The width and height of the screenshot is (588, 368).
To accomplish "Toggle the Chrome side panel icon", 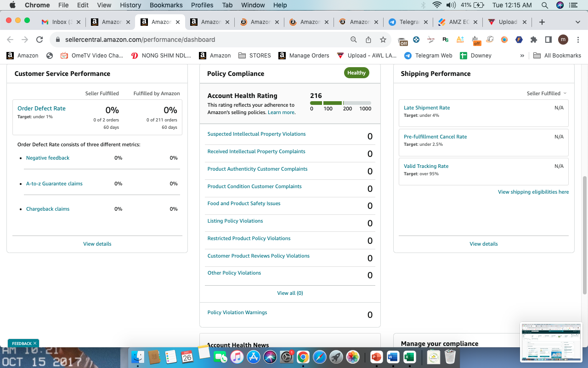I will tap(548, 40).
